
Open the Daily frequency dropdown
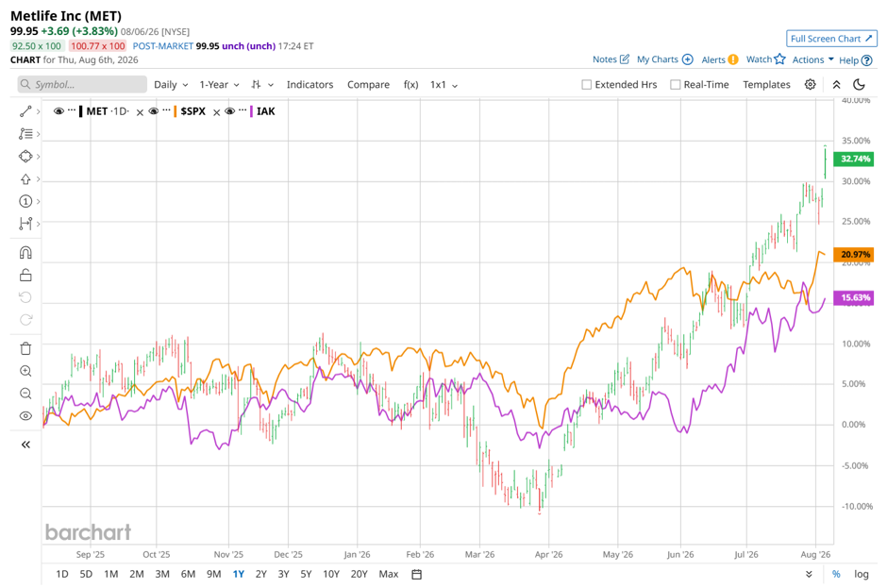point(171,84)
